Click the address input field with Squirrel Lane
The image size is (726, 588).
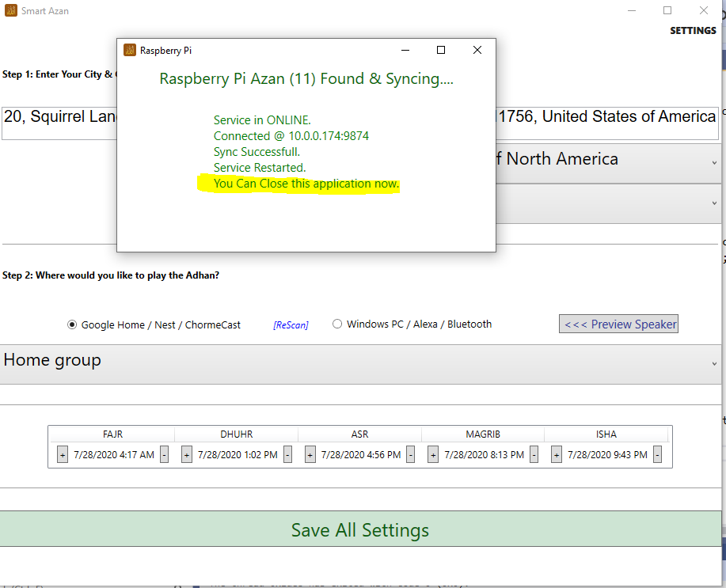coord(360,123)
